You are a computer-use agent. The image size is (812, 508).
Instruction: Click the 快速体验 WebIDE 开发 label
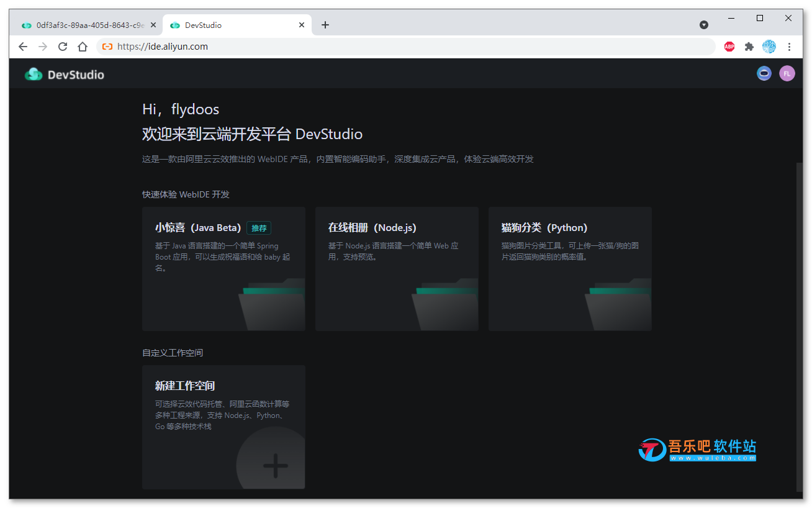[x=186, y=194]
